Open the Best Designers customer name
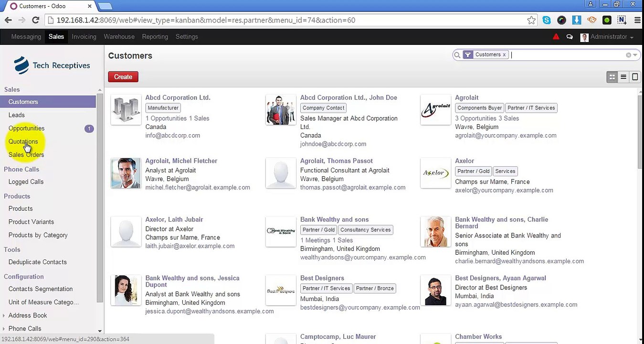The width and height of the screenshot is (644, 344). click(x=322, y=278)
